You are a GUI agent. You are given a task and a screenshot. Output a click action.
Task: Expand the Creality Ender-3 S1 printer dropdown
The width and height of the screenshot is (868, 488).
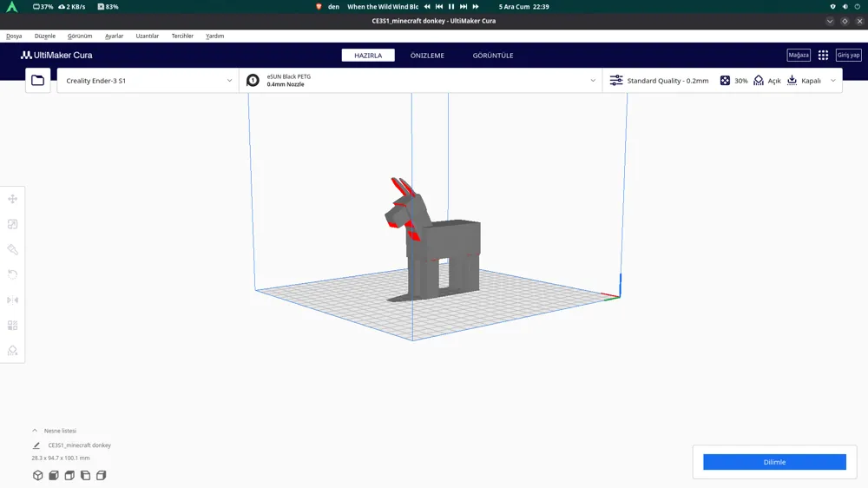pyautogui.click(x=229, y=80)
